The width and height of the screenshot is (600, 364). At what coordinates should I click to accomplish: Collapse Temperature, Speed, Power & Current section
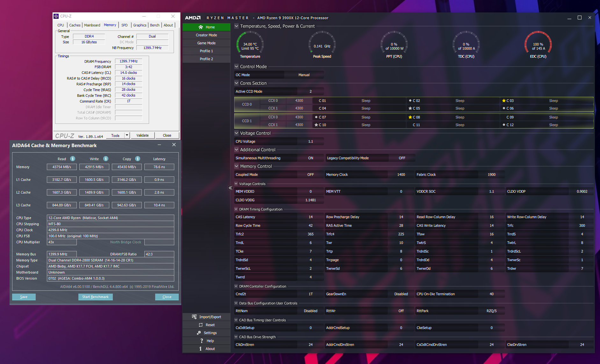236,26
